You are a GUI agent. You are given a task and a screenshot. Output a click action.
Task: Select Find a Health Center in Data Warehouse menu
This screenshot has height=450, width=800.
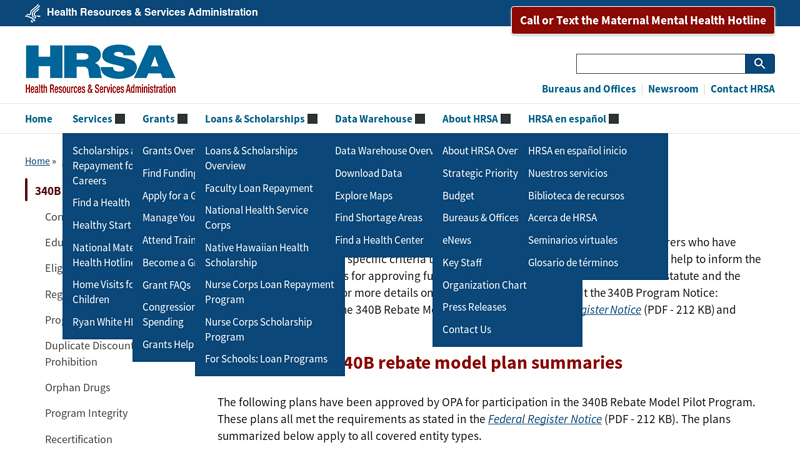coord(379,240)
